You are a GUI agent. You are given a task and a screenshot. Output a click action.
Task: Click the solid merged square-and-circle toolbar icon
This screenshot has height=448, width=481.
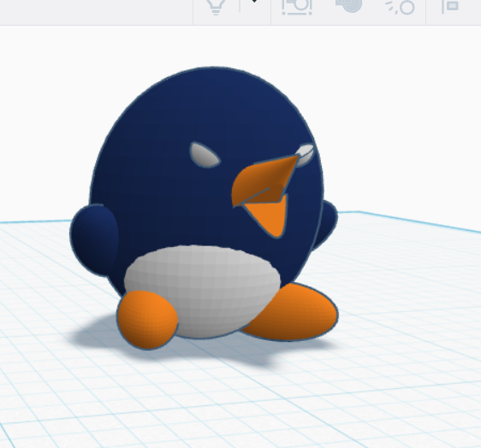[x=349, y=5]
